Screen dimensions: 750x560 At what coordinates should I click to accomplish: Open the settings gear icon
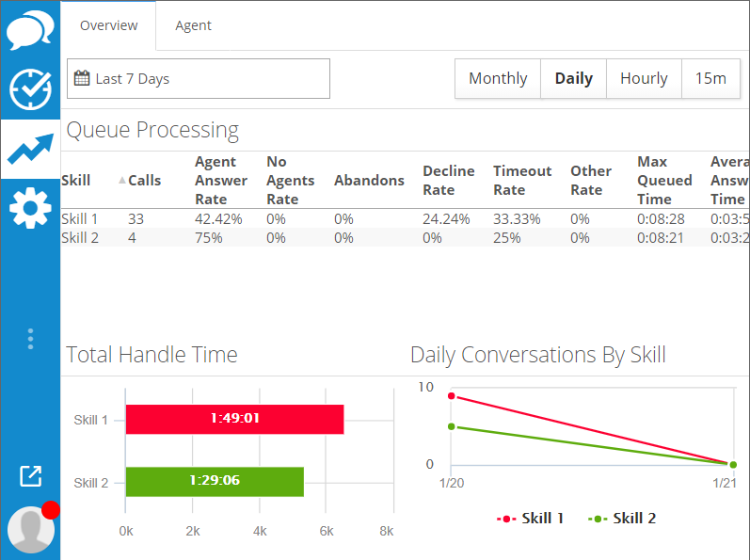point(30,207)
